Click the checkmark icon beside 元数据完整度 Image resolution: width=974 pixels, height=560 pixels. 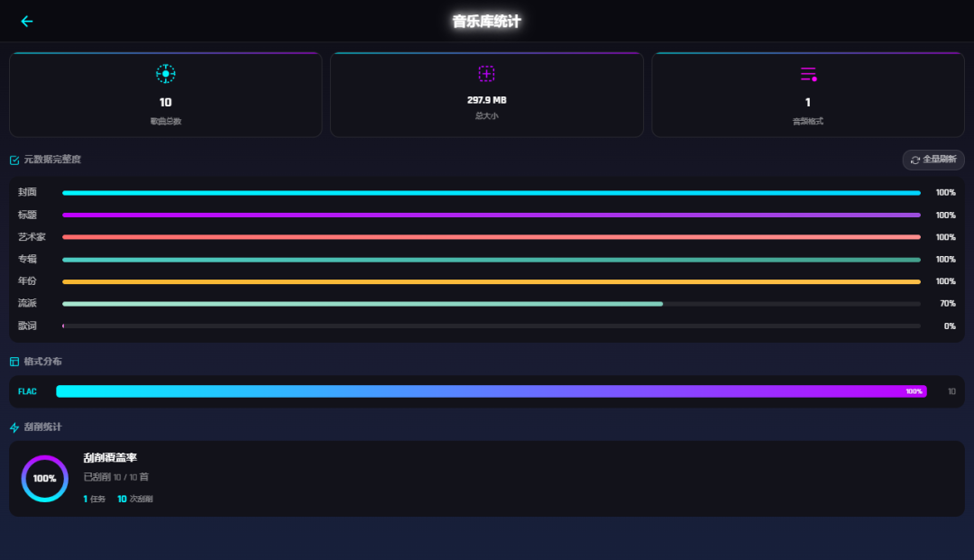tap(14, 161)
